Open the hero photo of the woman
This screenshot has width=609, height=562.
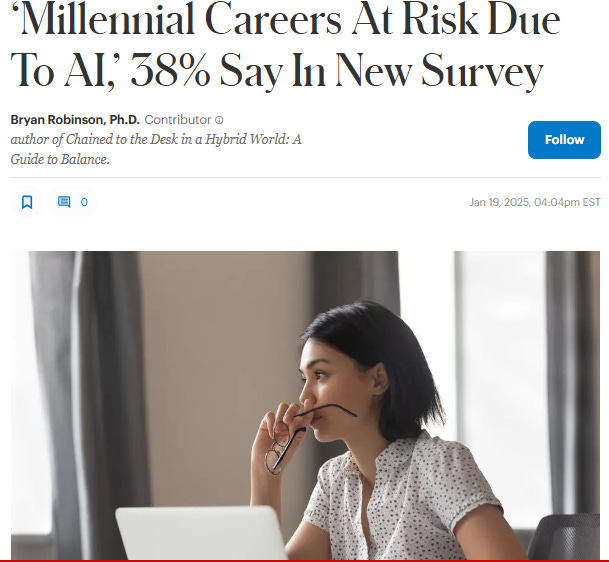pyautogui.click(x=305, y=405)
